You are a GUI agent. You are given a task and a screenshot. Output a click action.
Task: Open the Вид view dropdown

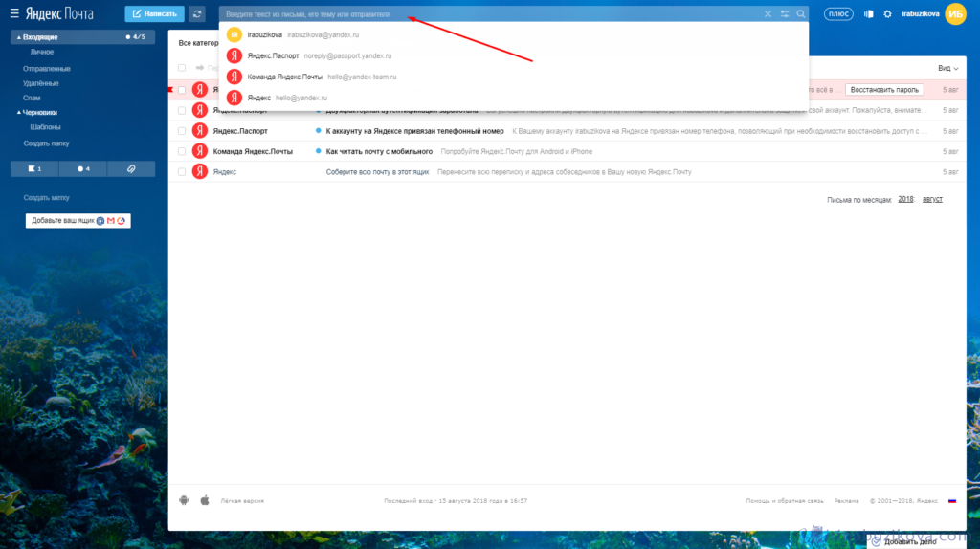click(x=947, y=68)
